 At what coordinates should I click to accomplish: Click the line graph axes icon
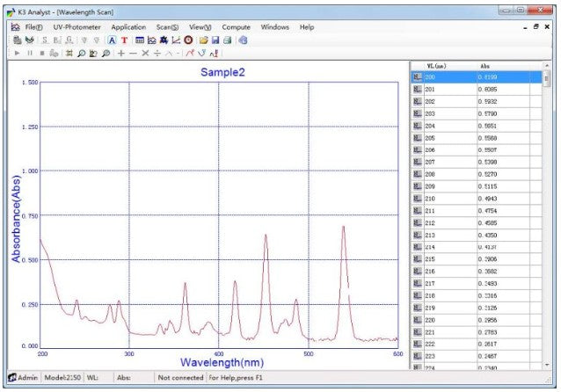[176, 40]
